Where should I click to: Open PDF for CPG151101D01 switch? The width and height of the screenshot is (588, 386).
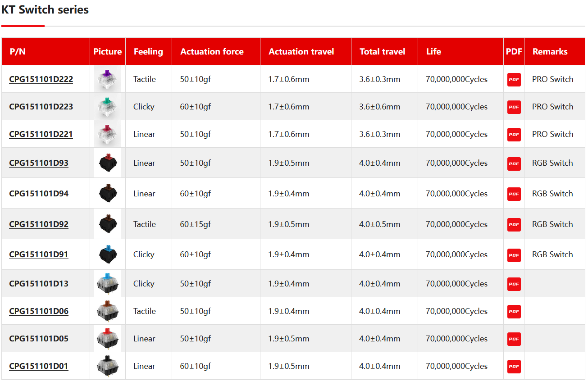(x=514, y=367)
